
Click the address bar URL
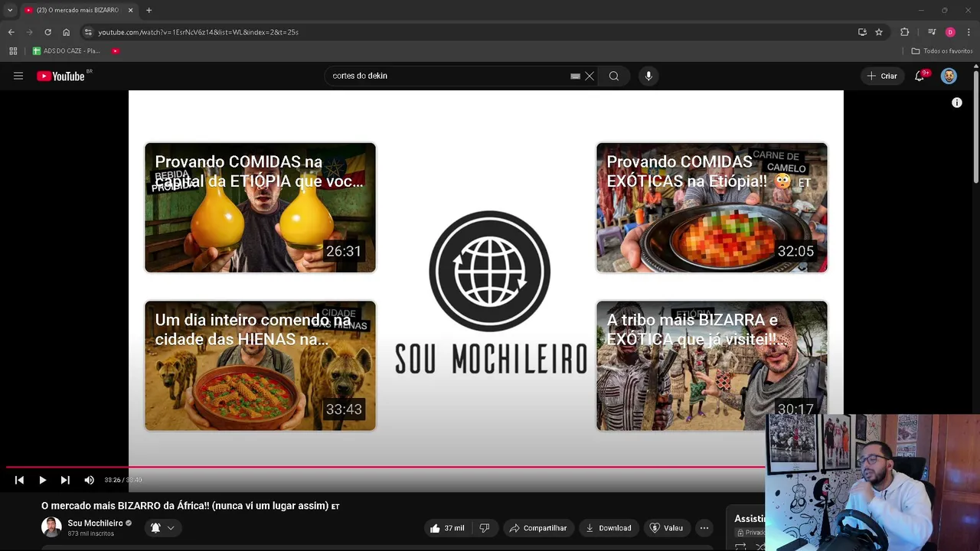(x=198, y=32)
